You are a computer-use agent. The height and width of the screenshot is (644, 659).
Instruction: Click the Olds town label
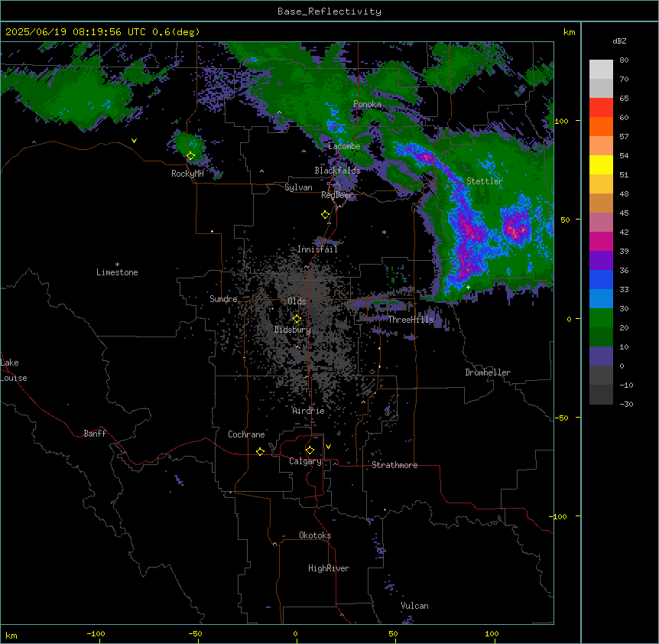click(x=297, y=301)
